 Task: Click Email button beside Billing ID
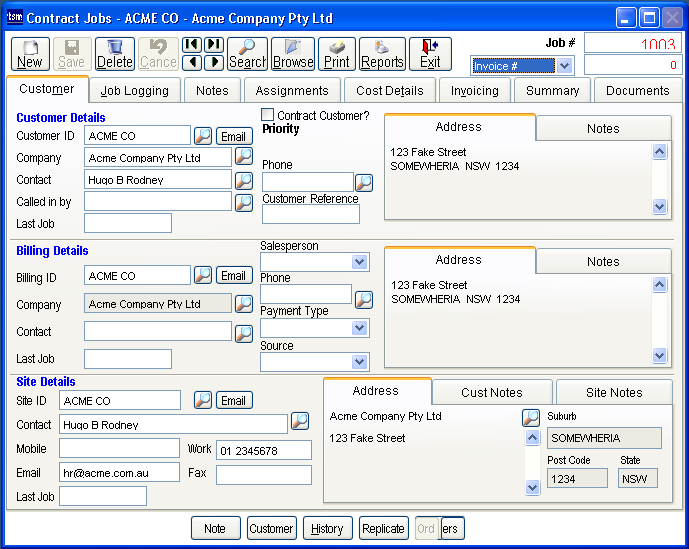[234, 276]
